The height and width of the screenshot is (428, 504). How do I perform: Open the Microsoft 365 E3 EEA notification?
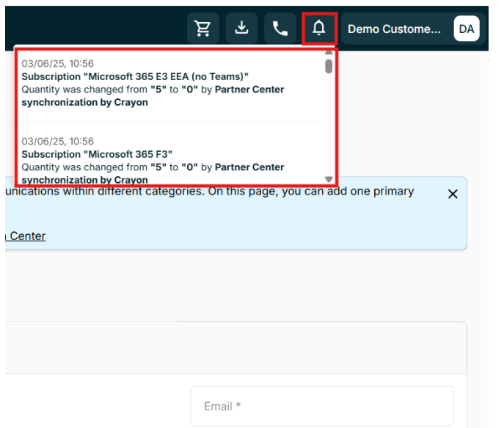170,83
